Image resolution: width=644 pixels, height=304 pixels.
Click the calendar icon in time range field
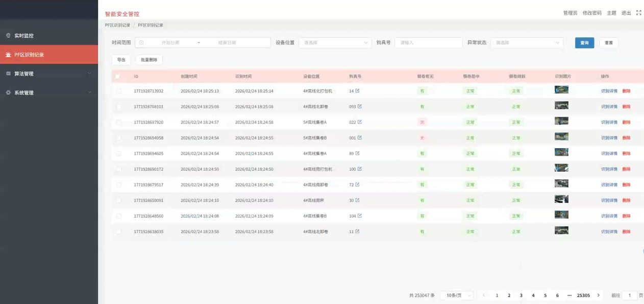(x=141, y=43)
